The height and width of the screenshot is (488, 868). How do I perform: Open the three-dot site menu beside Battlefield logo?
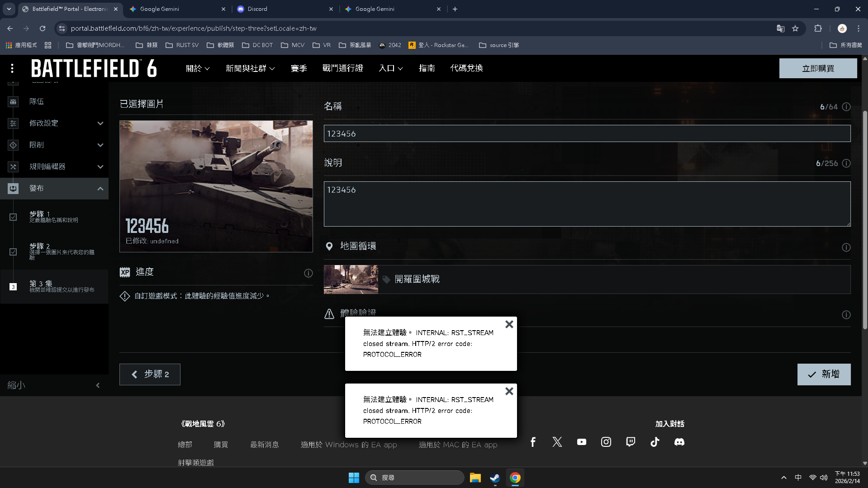coord(12,68)
